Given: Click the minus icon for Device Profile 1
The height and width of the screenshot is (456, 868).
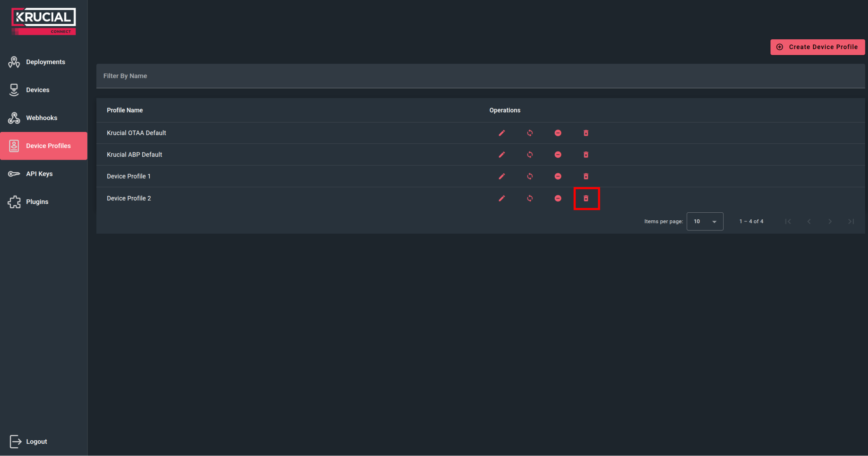Looking at the screenshot, I should 558,176.
